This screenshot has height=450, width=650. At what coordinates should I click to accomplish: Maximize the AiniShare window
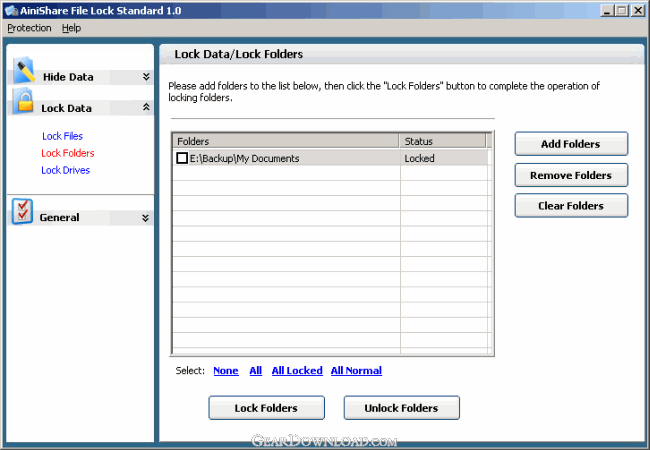point(622,10)
